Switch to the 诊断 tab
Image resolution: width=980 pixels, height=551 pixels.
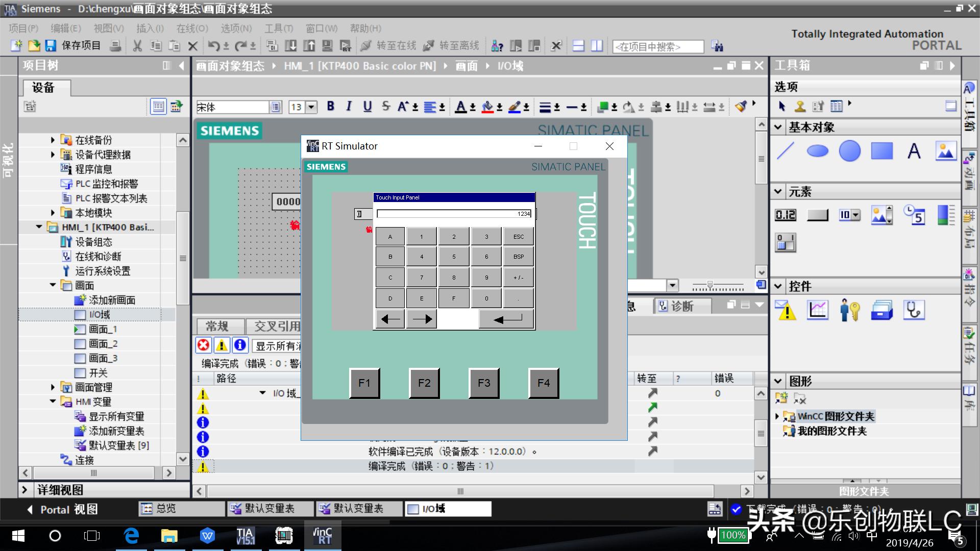coord(682,306)
